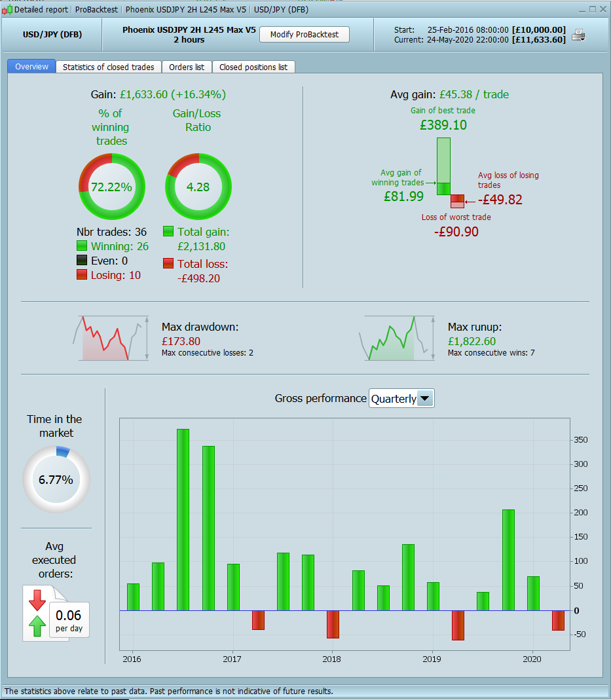Click the Gain £1,633.60 (+16.34%) text

click(158, 94)
